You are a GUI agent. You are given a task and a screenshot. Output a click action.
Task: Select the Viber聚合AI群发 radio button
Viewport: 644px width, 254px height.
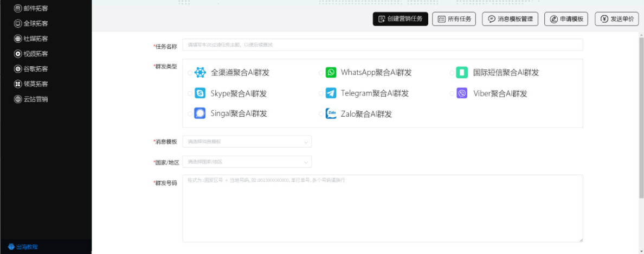coord(452,93)
